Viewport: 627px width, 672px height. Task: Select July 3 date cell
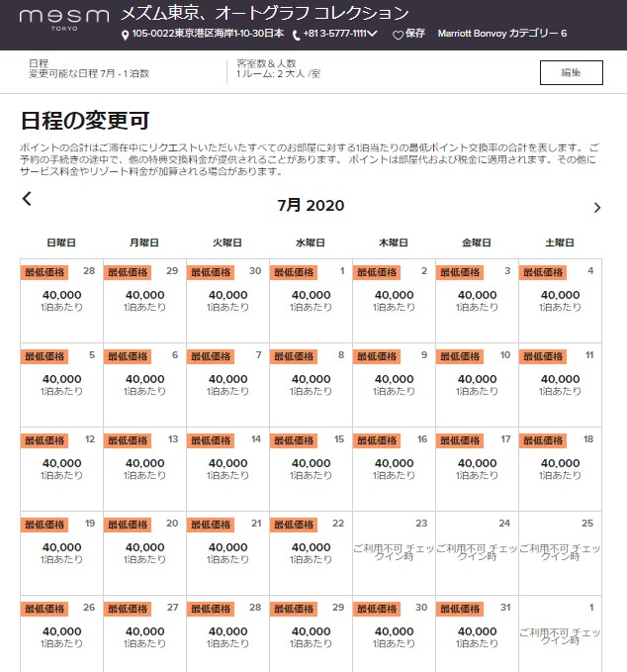point(477,301)
